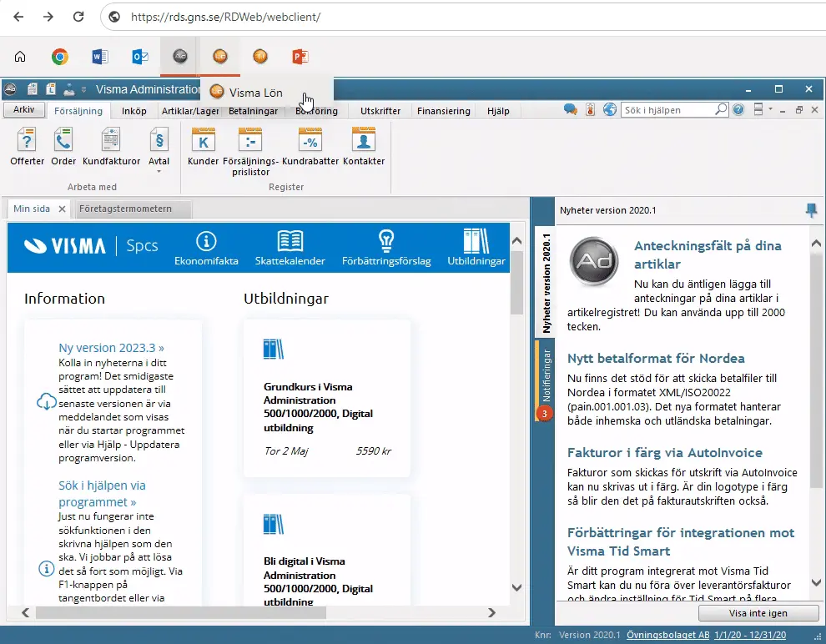This screenshot has width=826, height=644.
Task: Open the Nyheter version 2020.1 side tab
Action: (546, 284)
